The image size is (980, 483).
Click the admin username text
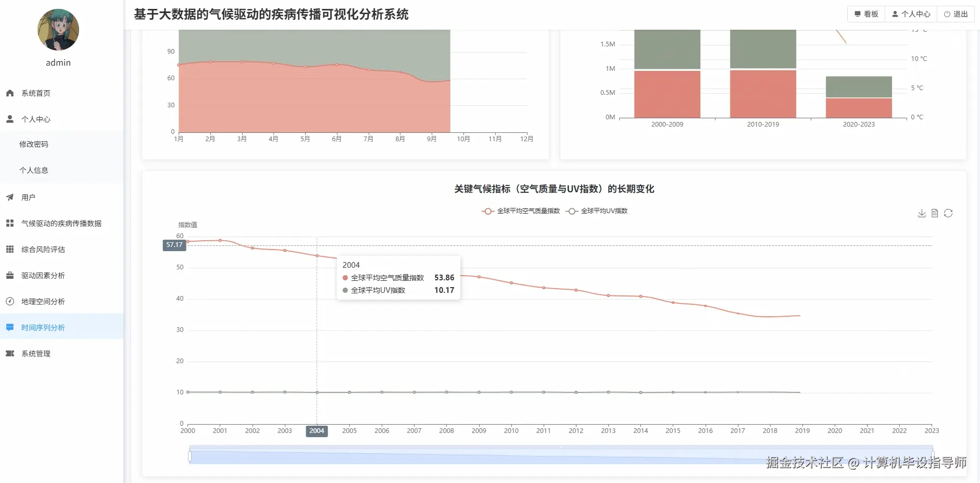[x=58, y=63]
